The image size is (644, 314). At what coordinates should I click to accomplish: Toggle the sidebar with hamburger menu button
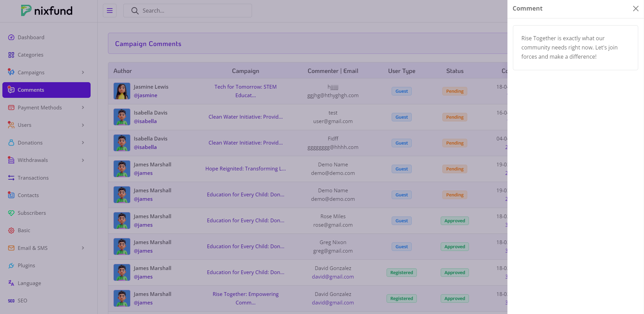(110, 11)
